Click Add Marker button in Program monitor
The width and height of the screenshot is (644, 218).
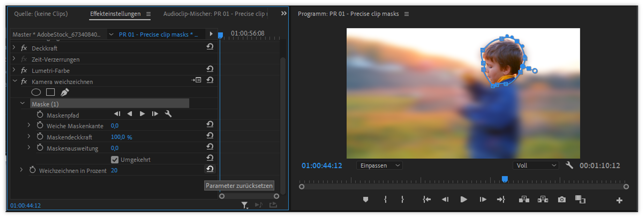point(365,199)
